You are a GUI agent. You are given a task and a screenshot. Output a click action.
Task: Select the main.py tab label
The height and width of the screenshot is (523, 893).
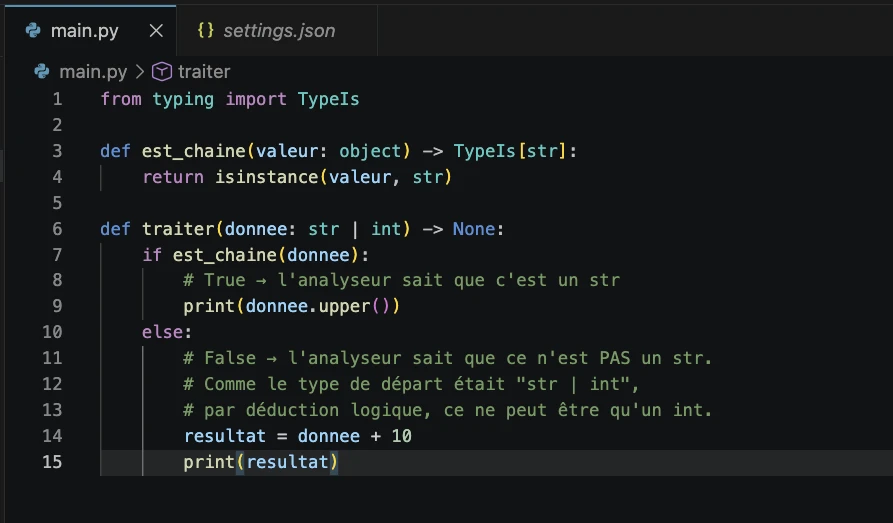pos(85,31)
